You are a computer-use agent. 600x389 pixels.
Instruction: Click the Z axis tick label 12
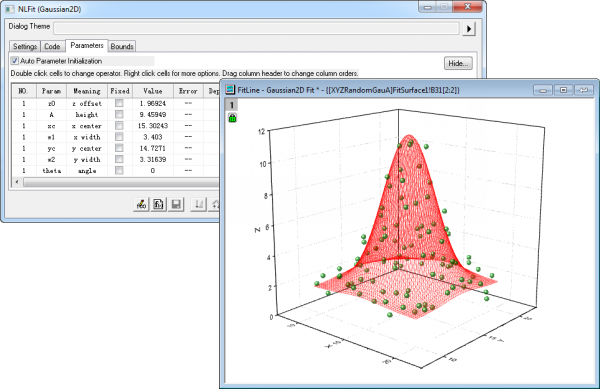pos(261,131)
